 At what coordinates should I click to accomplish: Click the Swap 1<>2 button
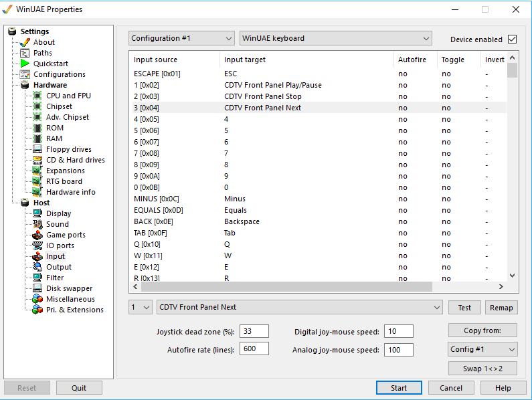482,369
